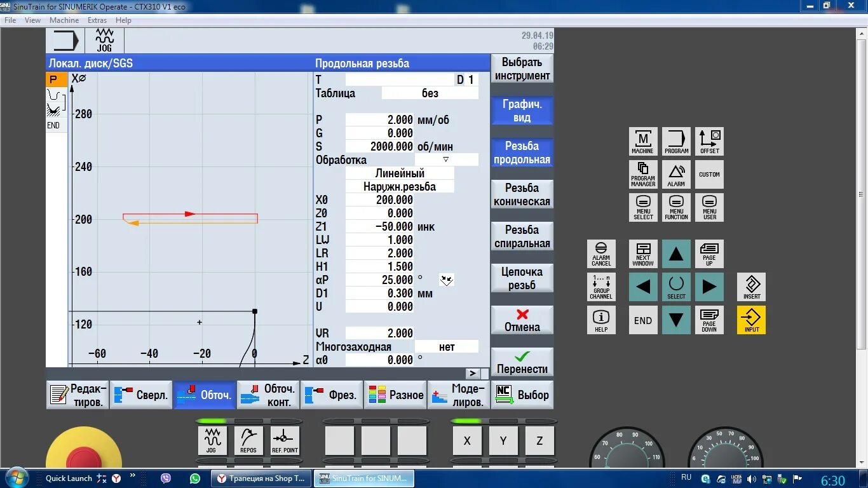Image resolution: width=868 pixels, height=488 pixels.
Task: Click the END key on the keypad
Action: [x=643, y=320]
